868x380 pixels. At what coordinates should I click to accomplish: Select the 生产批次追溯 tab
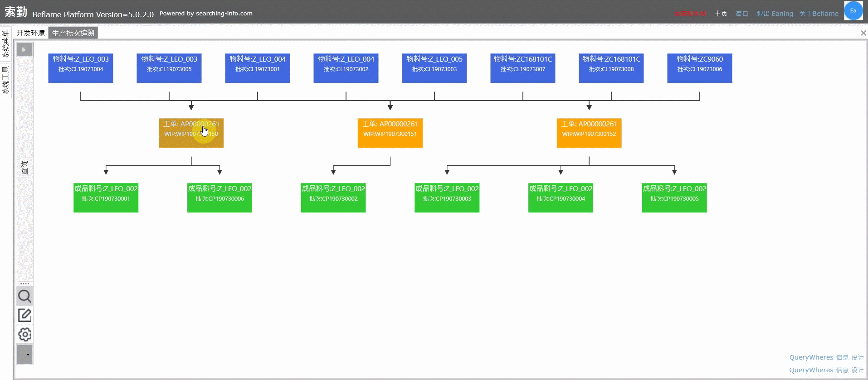pyautogui.click(x=73, y=33)
